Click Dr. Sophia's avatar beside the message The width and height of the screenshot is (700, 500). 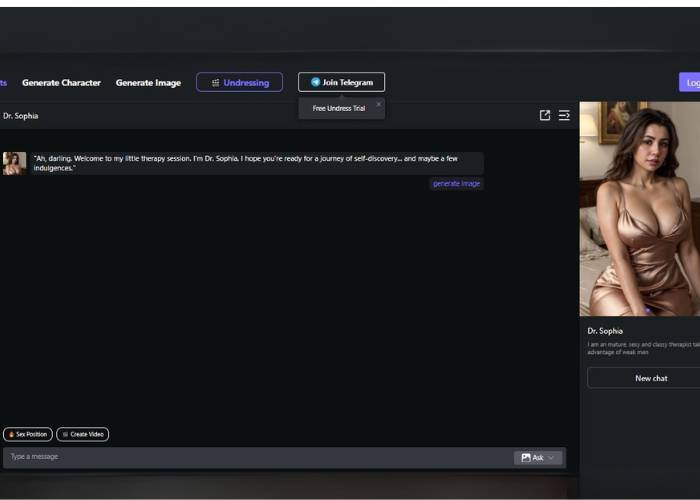(14, 163)
